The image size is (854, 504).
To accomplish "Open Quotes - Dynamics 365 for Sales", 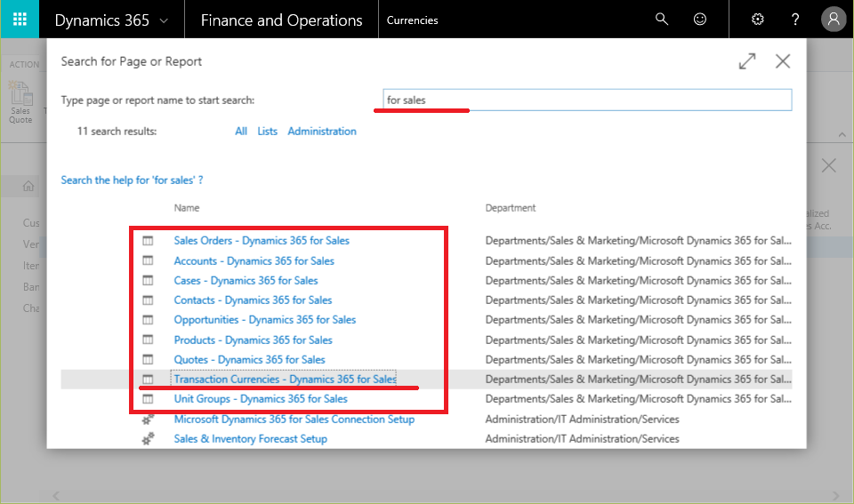I will [x=249, y=360].
